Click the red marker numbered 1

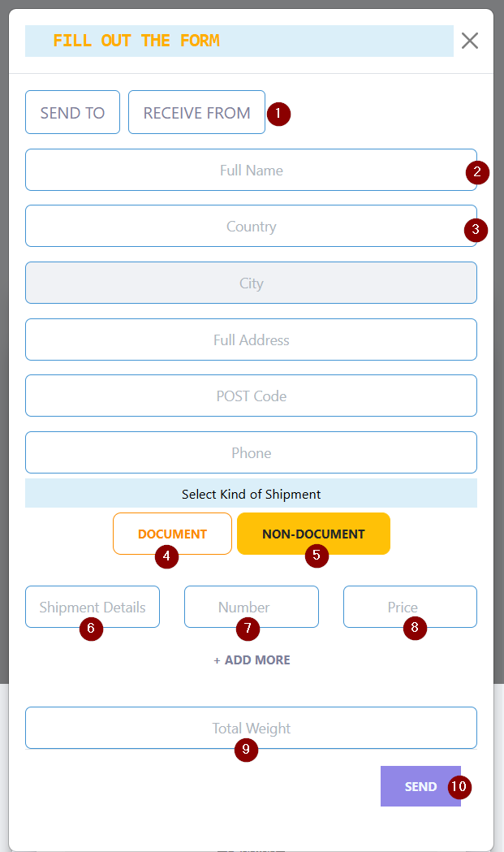click(278, 114)
